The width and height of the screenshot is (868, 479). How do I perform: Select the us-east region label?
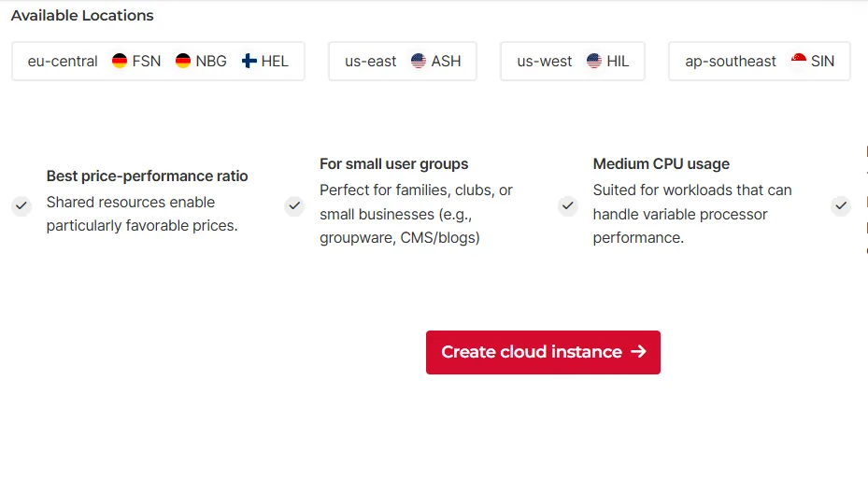pyautogui.click(x=370, y=62)
